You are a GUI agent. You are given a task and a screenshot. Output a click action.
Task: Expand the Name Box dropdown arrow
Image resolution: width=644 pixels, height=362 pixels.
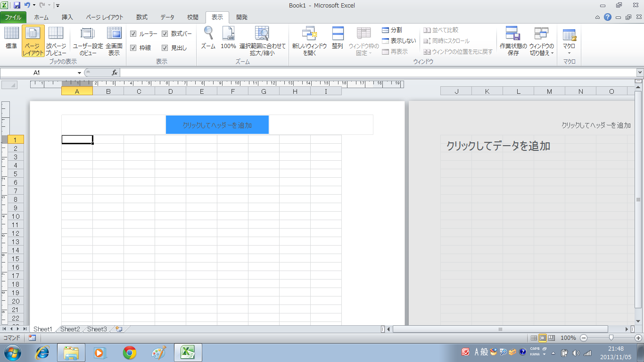79,73
